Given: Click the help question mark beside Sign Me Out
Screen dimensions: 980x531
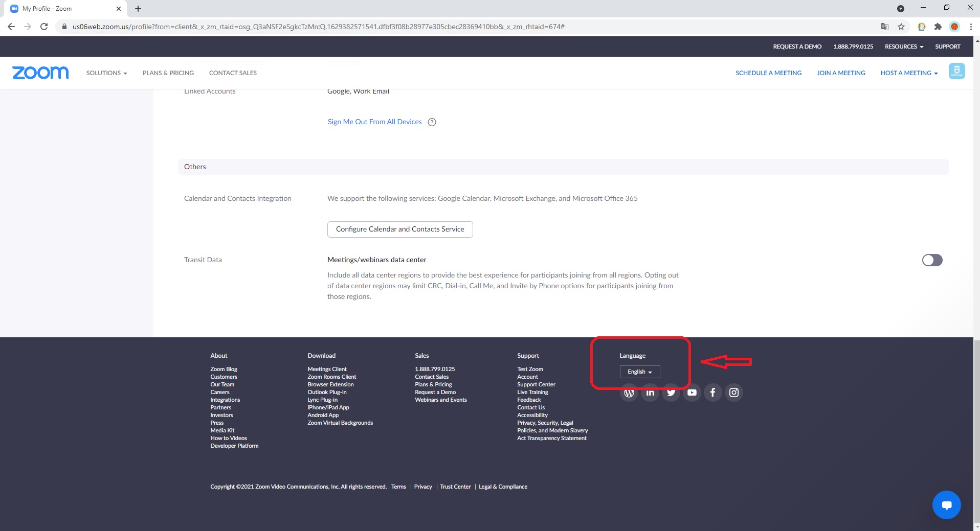Looking at the screenshot, I should coord(432,122).
